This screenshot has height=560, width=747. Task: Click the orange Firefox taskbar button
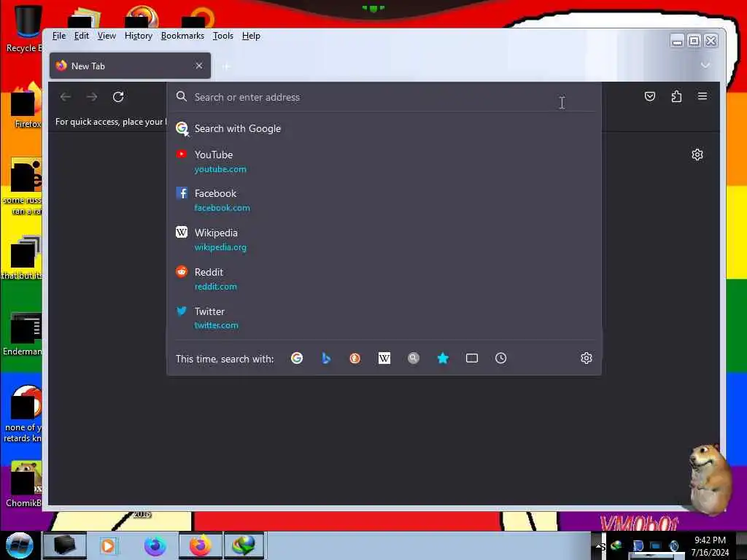pos(201,545)
